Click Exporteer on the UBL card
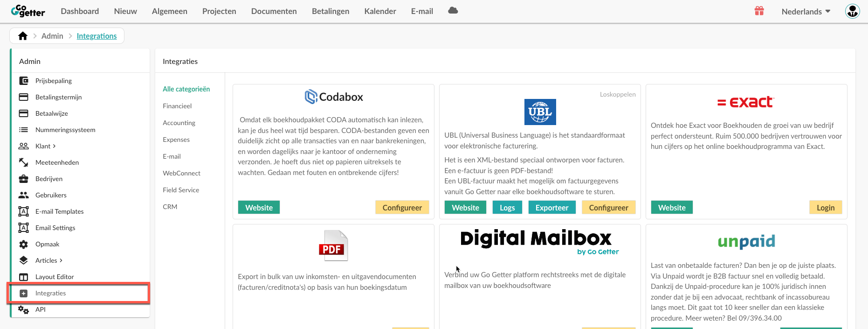Image resolution: width=868 pixels, height=329 pixels. pos(552,208)
